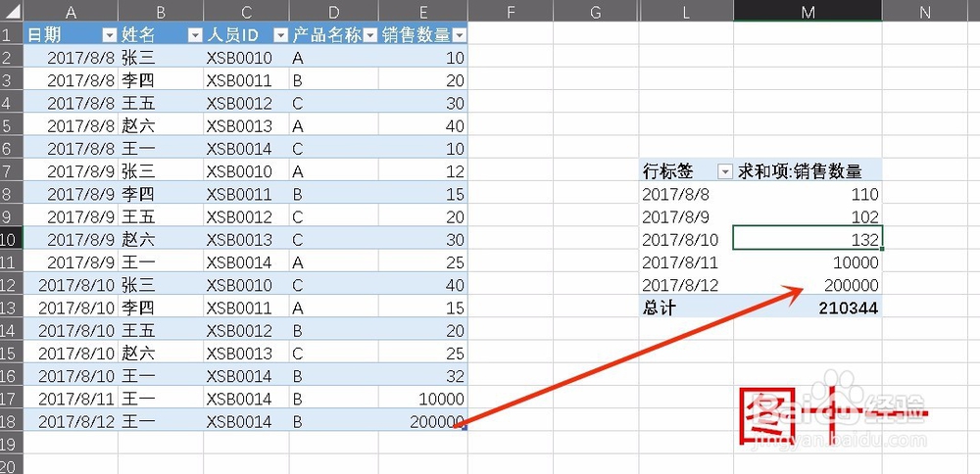Select product B cell in row 14
The width and height of the screenshot is (980, 474).
tap(334, 330)
